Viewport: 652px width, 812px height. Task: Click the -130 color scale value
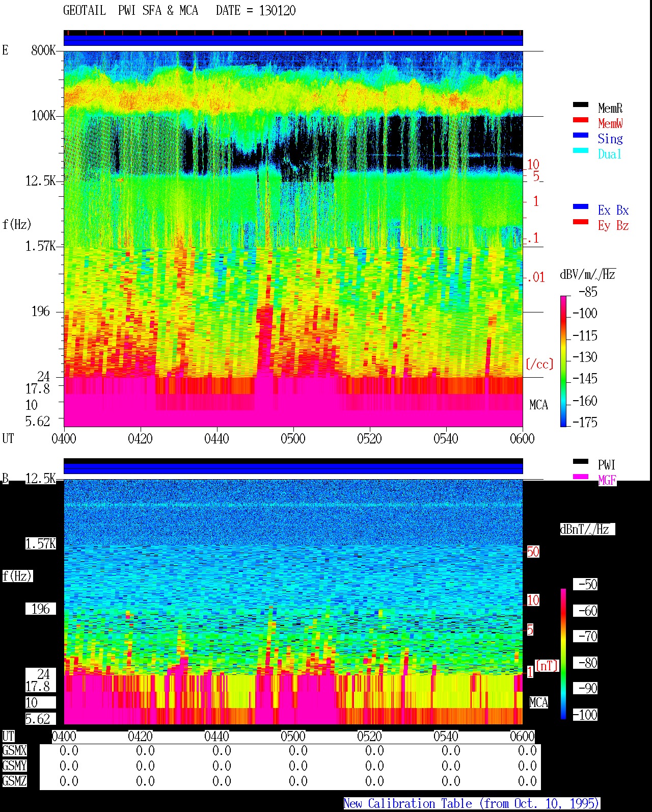point(585,357)
